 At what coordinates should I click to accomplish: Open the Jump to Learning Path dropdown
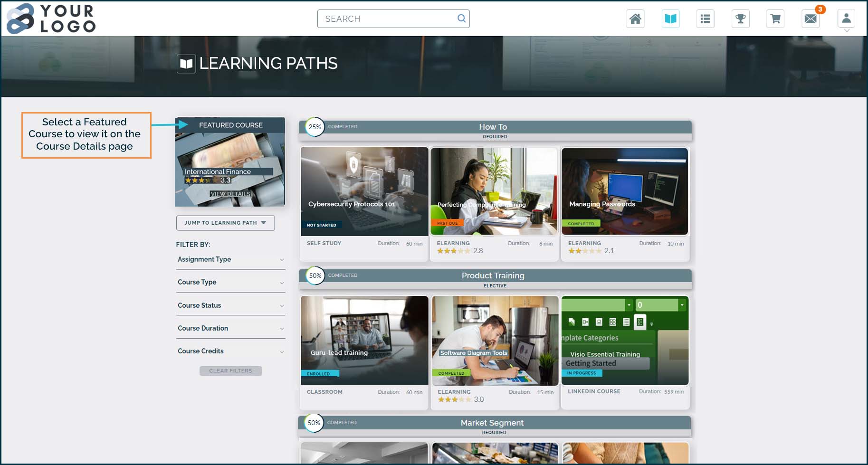[225, 223]
